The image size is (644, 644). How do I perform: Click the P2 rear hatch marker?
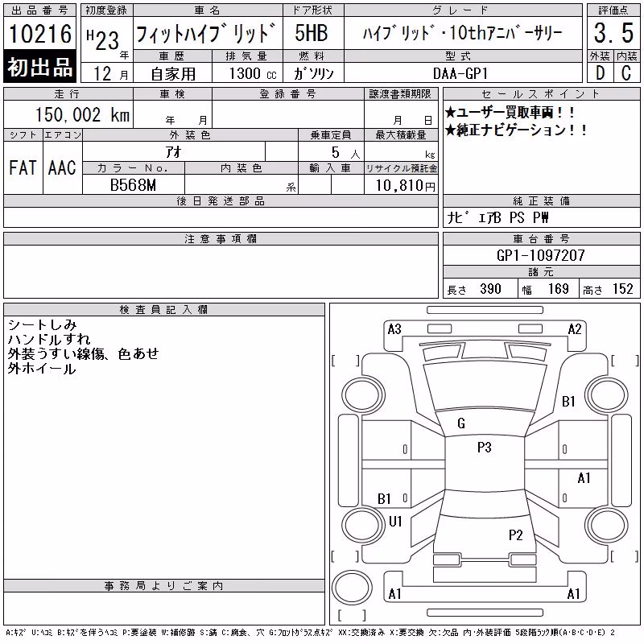coord(515,535)
